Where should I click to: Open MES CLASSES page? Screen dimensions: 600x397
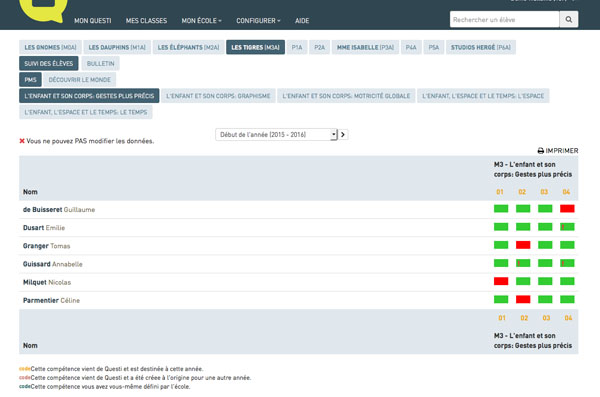146,21
